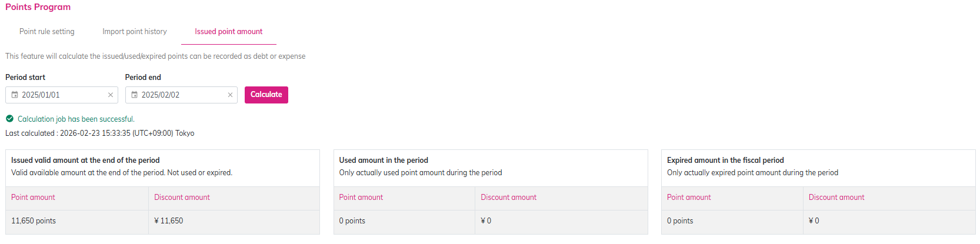The image size is (980, 244).
Task: Click Point amount header in Used amount table
Action: click(361, 198)
